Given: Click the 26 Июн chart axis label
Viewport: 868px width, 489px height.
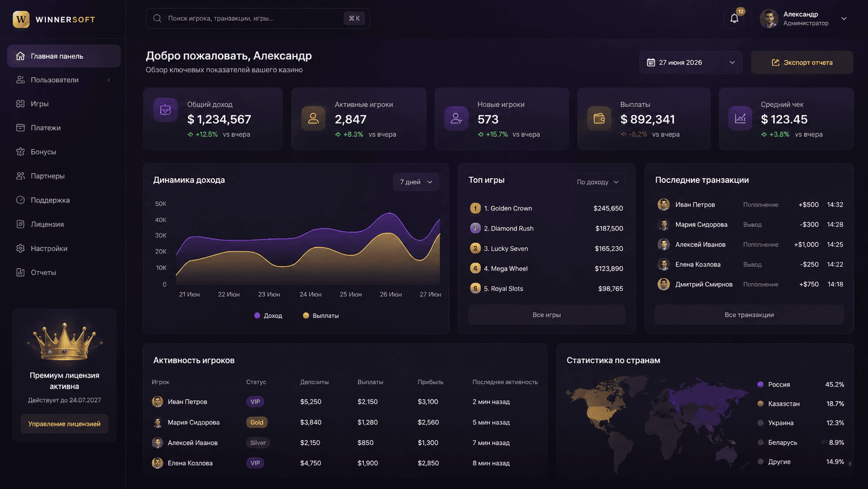Looking at the screenshot, I should pos(390,295).
